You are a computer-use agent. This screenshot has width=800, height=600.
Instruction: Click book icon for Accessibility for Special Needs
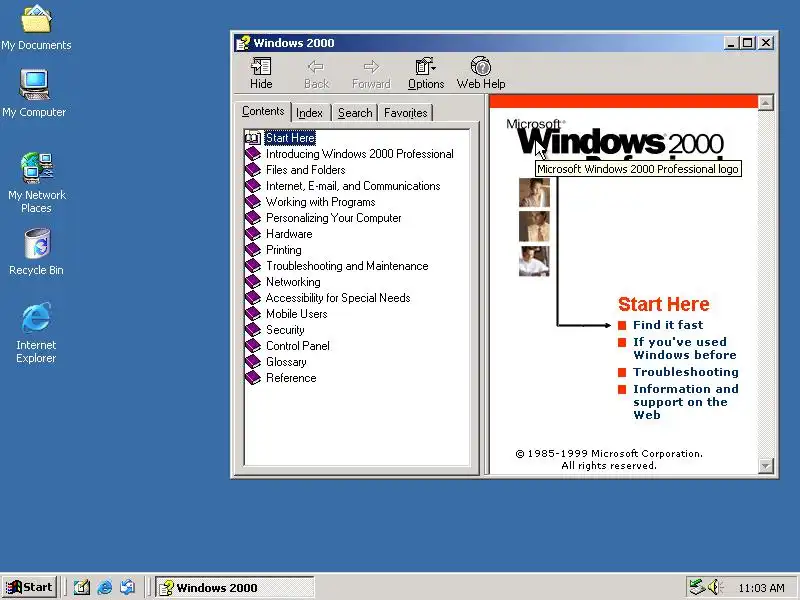point(253,297)
